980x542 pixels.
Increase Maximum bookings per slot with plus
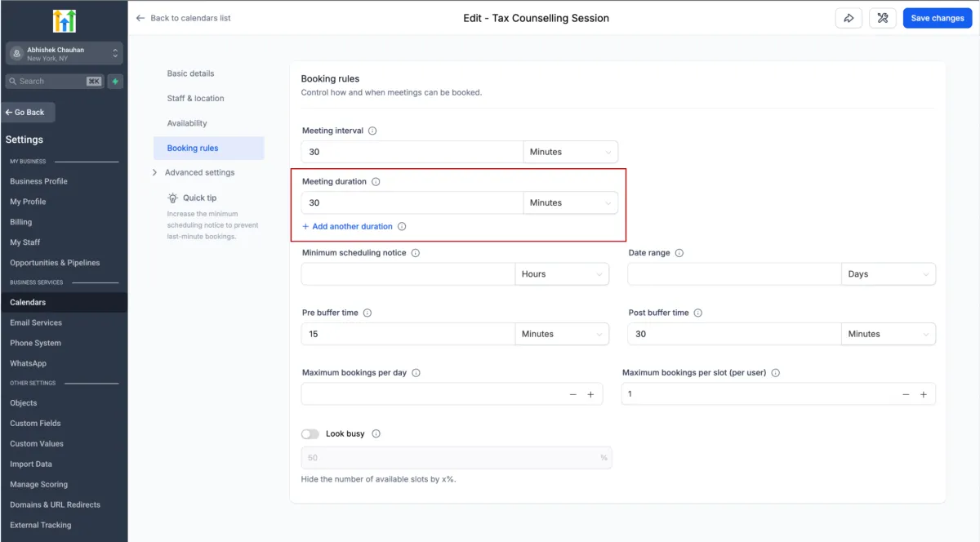click(x=924, y=395)
